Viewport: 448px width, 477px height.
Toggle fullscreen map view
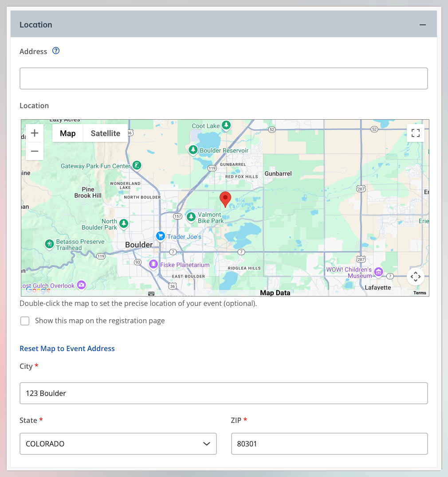tap(416, 133)
